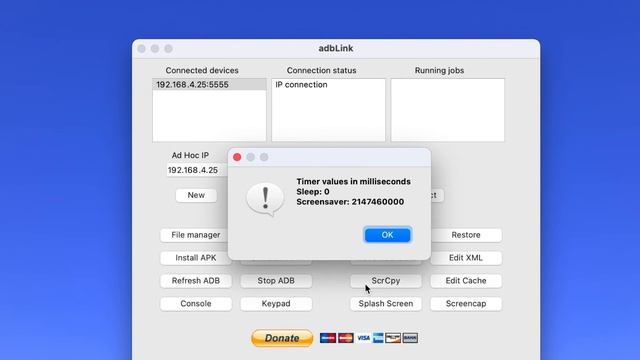Close the timer values dialog with the red button

coord(237,157)
